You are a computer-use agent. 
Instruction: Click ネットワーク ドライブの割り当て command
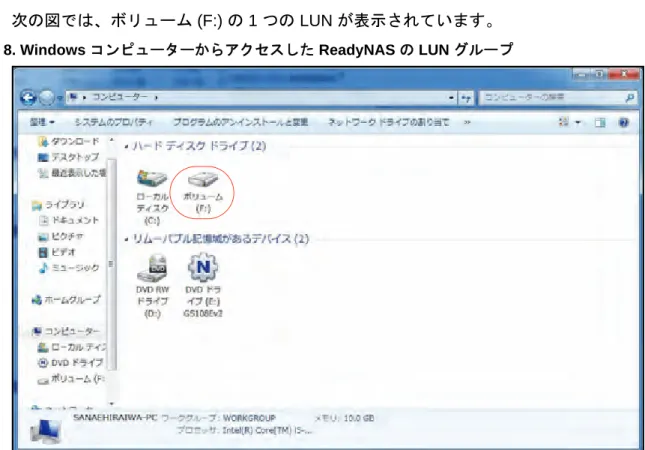click(x=388, y=122)
